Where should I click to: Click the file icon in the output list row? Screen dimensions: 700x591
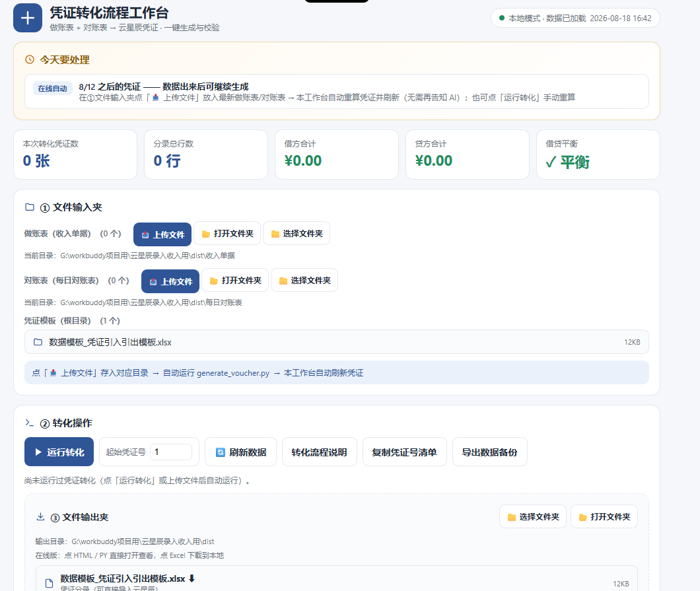point(49,583)
